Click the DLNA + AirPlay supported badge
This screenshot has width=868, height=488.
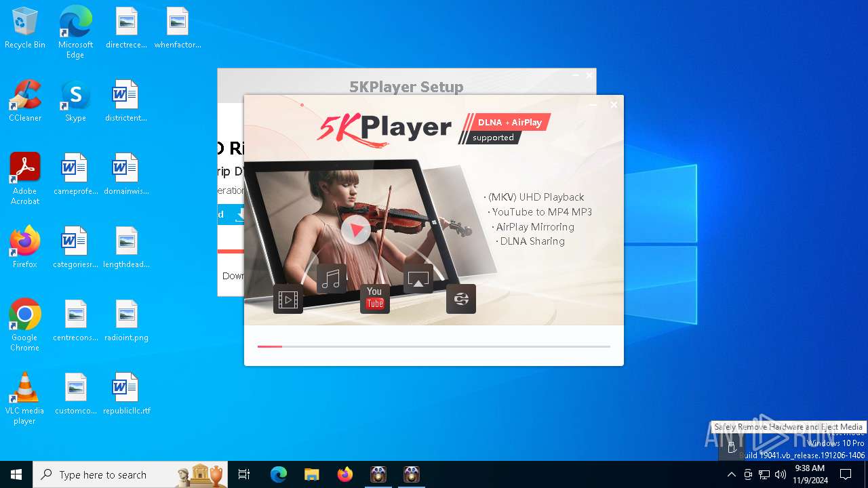pos(504,129)
